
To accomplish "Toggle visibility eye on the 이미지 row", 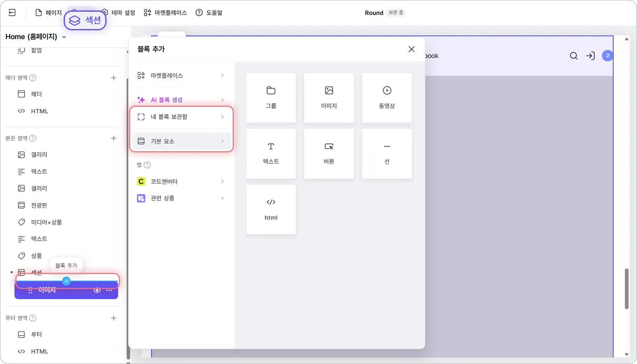I will coord(97,290).
